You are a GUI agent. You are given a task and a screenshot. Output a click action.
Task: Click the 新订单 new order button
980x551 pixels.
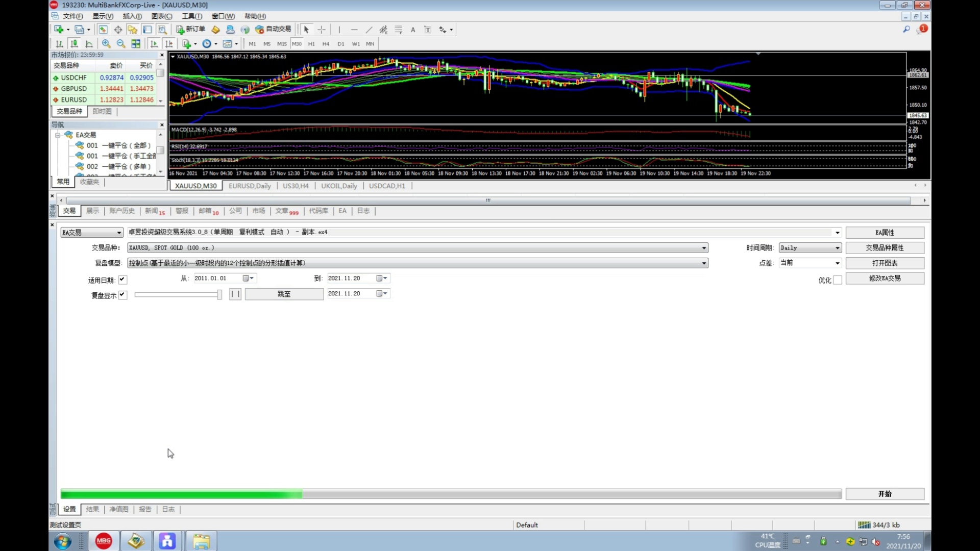coord(191,30)
